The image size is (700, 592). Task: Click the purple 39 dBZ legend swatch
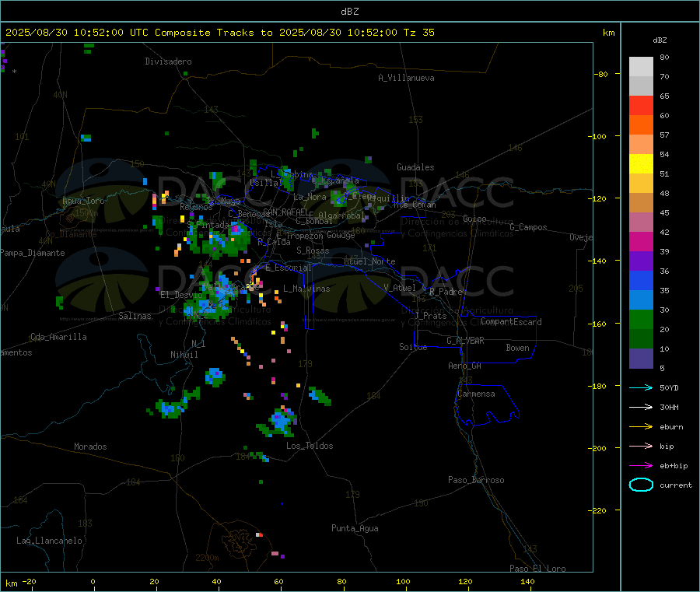point(641,261)
